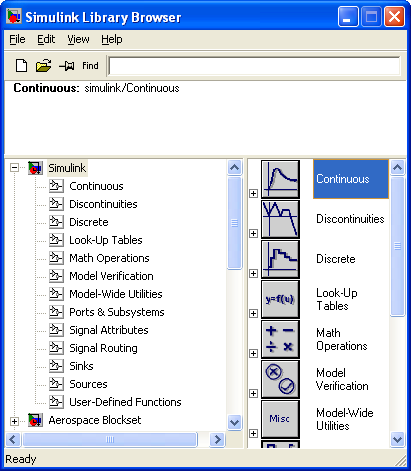
Task: Open the Help menu
Action: coord(112,39)
